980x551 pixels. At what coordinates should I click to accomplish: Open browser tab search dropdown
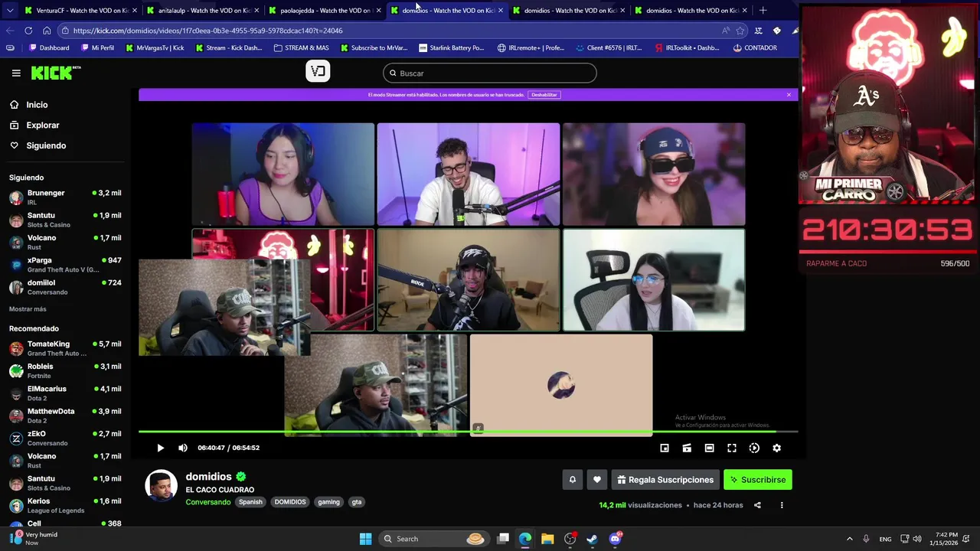pos(9,11)
